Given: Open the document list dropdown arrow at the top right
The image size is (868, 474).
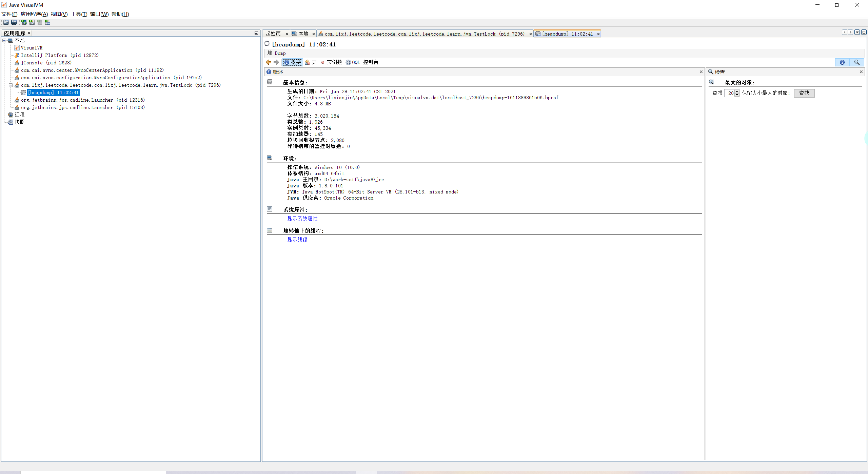Looking at the screenshot, I should tap(857, 32).
